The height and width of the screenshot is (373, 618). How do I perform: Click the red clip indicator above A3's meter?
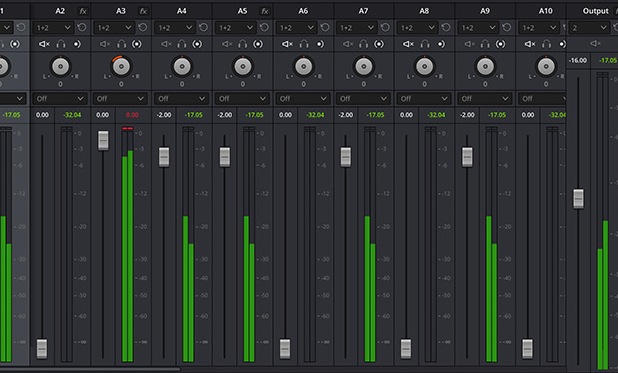(128, 129)
